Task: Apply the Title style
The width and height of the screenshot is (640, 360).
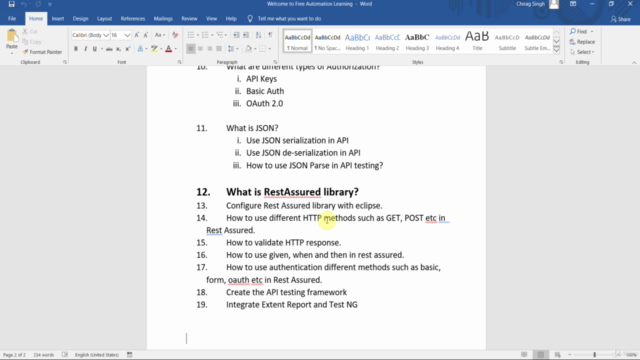Action: (x=477, y=41)
